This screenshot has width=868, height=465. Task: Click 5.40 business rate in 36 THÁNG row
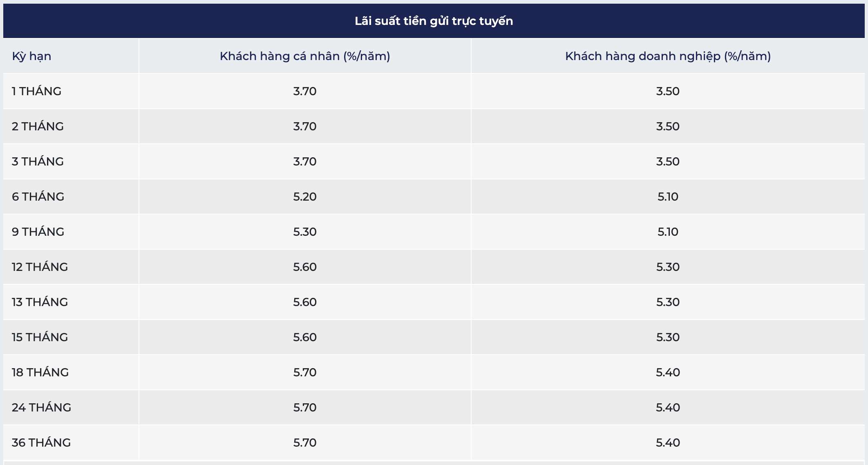[x=668, y=443]
